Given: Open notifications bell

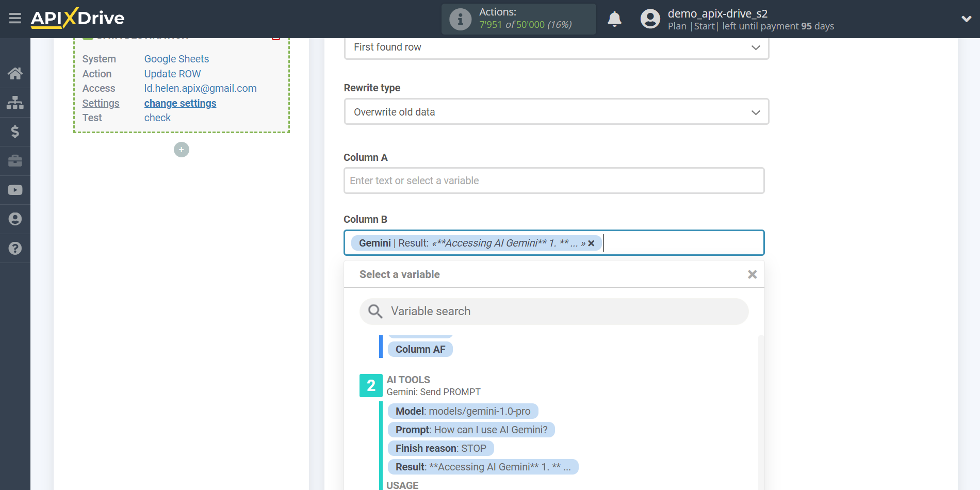Looking at the screenshot, I should click(x=614, y=19).
